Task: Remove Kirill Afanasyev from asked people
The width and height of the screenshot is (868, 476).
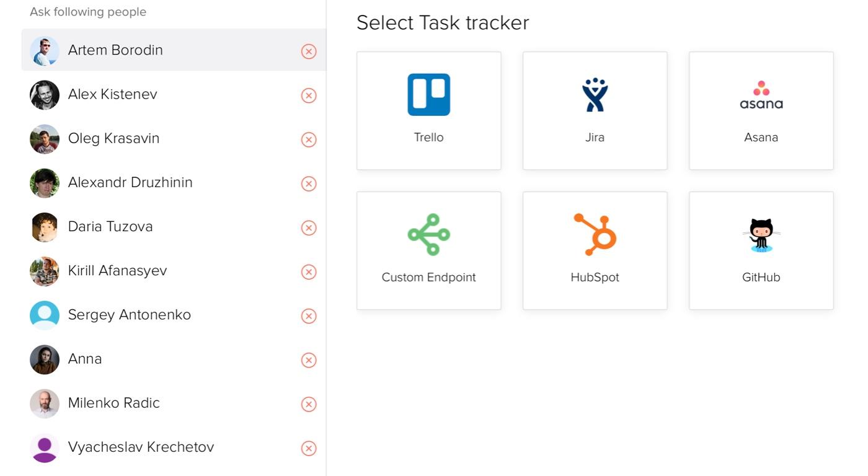Action: (x=309, y=272)
